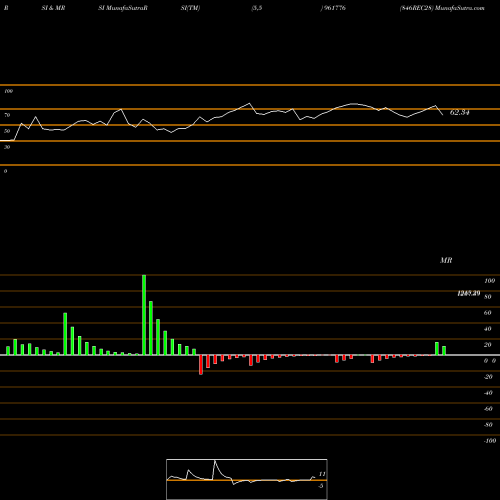The image size is (500, 500).
Task: Click the MR axis label 60
Action: point(487,313)
